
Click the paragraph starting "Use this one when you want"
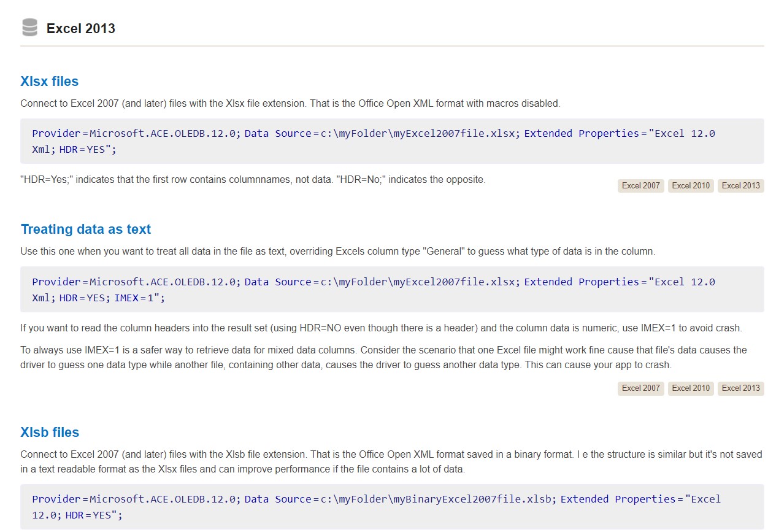coord(338,252)
